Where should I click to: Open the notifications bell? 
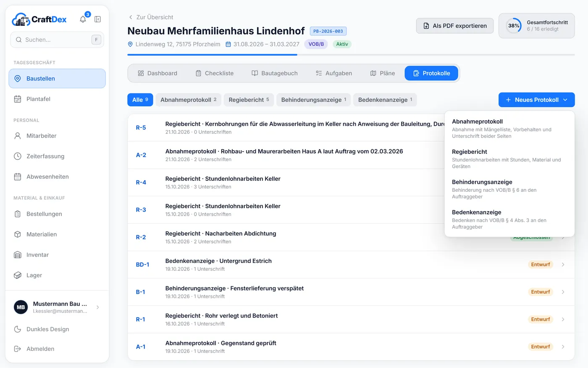click(83, 19)
